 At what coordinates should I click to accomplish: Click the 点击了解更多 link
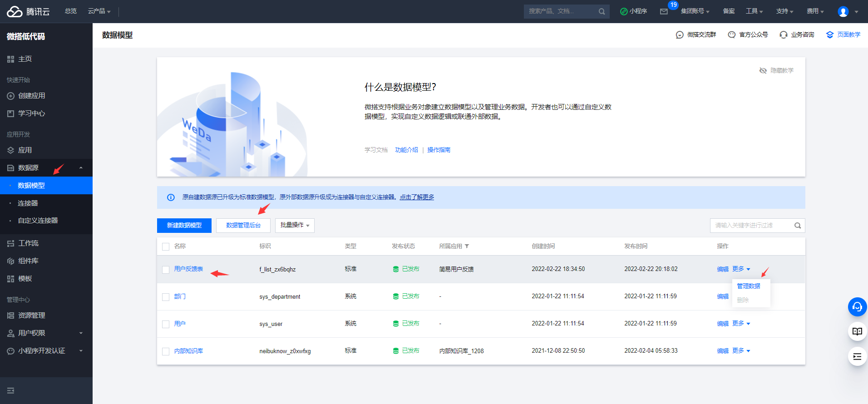[x=417, y=197]
